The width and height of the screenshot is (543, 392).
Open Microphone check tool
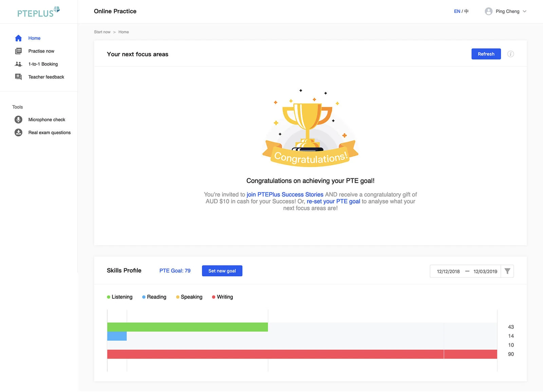pyautogui.click(x=46, y=119)
